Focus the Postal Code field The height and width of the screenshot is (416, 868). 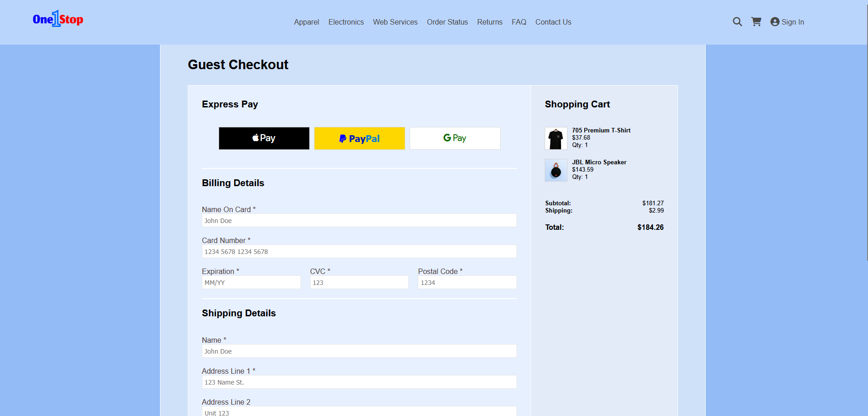coord(467,282)
